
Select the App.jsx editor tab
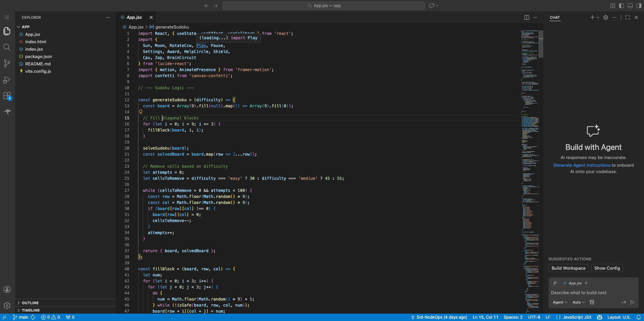pyautogui.click(x=134, y=17)
